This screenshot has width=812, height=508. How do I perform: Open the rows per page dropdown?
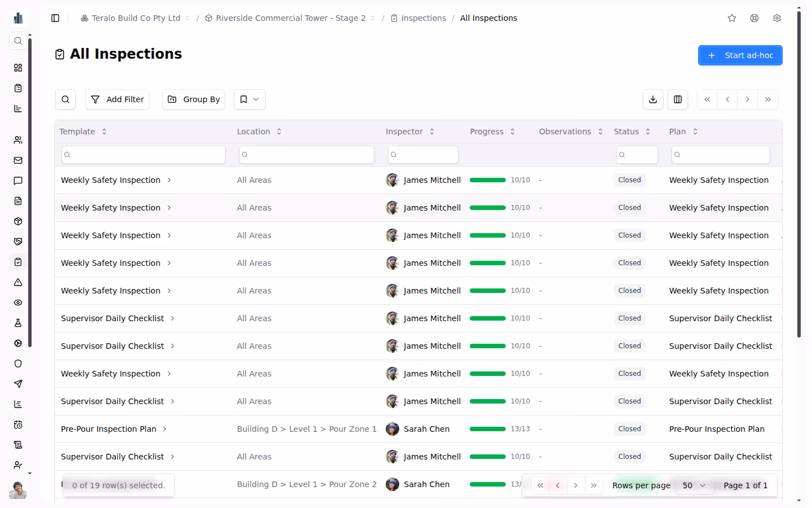[694, 485]
